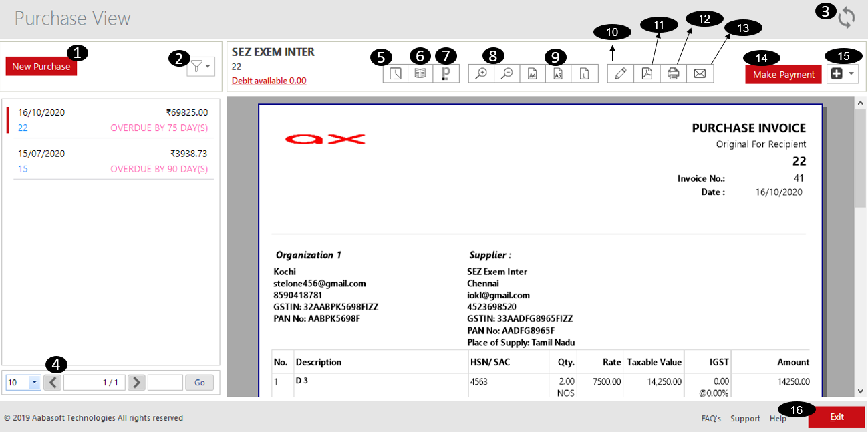
Task: Create a New Purchase
Action: (41, 66)
